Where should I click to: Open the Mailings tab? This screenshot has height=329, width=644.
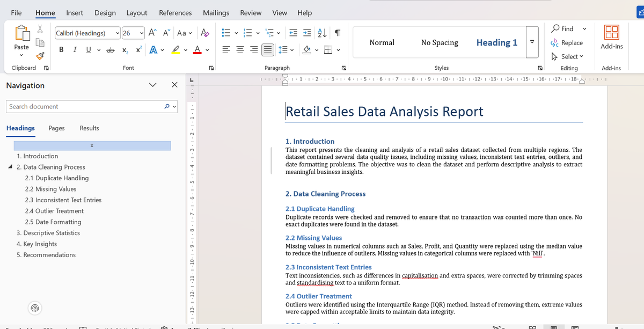point(216,12)
